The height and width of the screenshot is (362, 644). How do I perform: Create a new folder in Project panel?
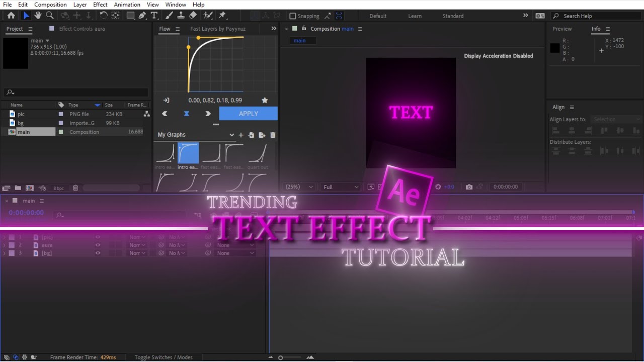[x=18, y=188]
